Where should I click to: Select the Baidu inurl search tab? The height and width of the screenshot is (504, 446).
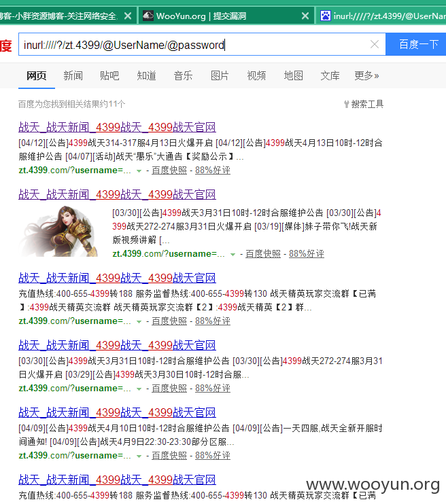tap(381, 16)
